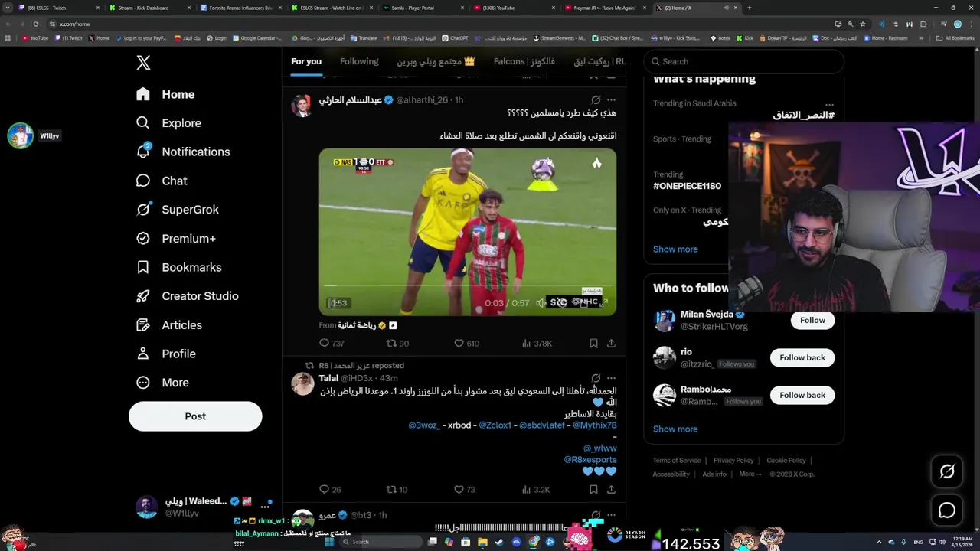Unmute the football video
980x551 pixels.
(x=541, y=303)
